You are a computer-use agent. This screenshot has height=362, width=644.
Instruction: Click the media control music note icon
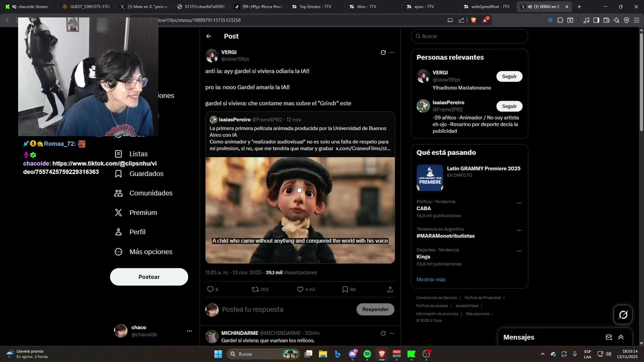[x=586, y=20]
